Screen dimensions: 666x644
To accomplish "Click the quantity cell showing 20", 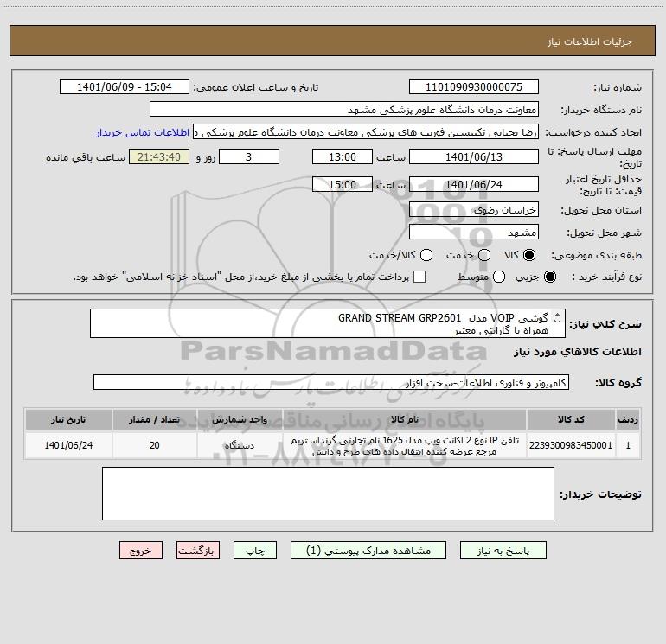I will coord(154,445).
